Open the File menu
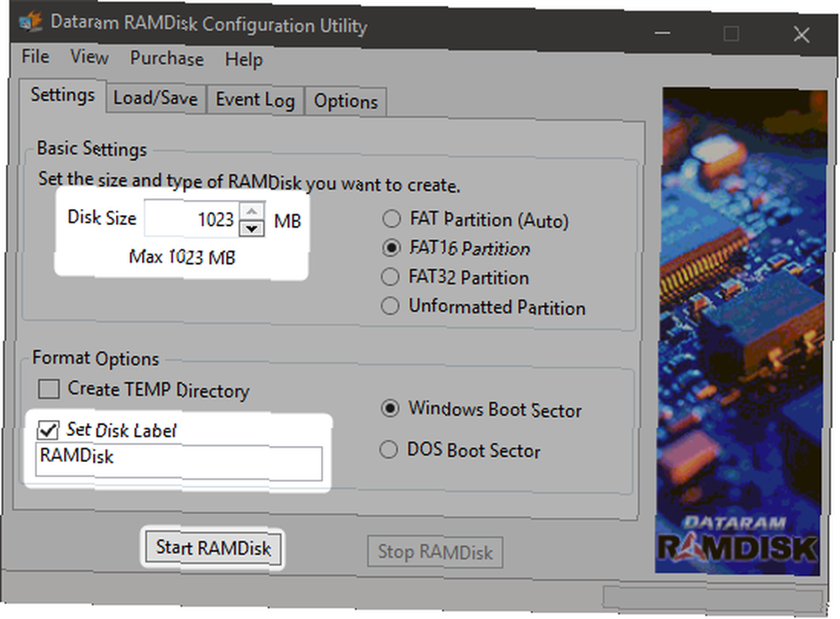The width and height of the screenshot is (840, 619). [35, 56]
